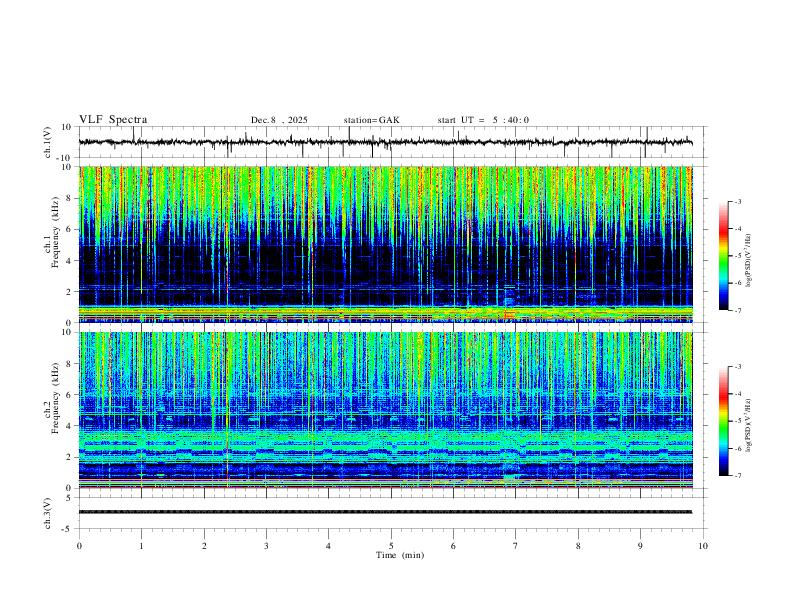
Task: Click the ch.1 voltage waveform trace
Action: point(385,142)
